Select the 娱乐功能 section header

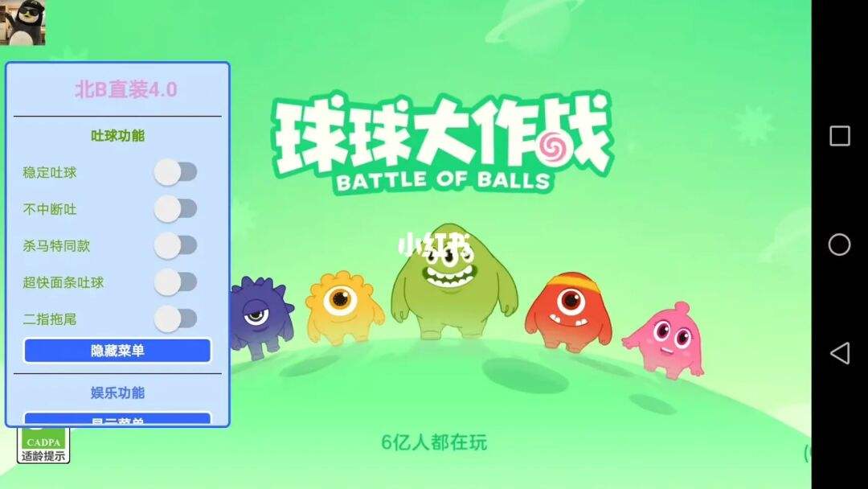[x=117, y=392]
